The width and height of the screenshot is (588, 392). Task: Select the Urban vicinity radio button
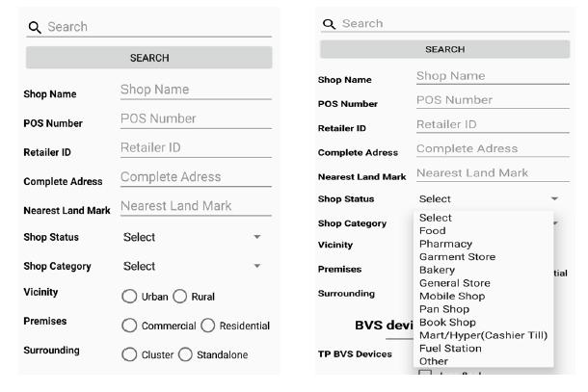130,296
